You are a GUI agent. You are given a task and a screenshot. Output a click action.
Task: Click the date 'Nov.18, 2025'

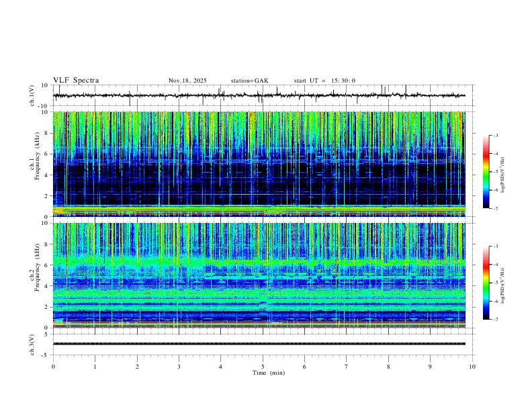tap(187, 81)
